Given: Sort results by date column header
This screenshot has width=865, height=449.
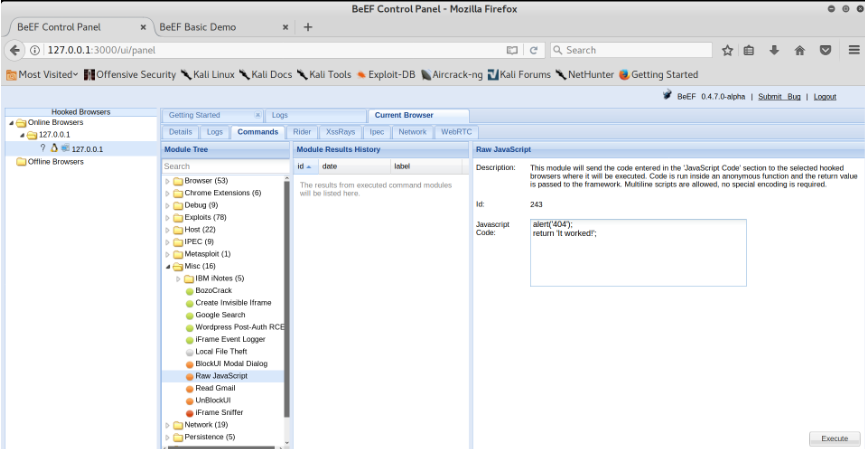Looking at the screenshot, I should pos(354,166).
